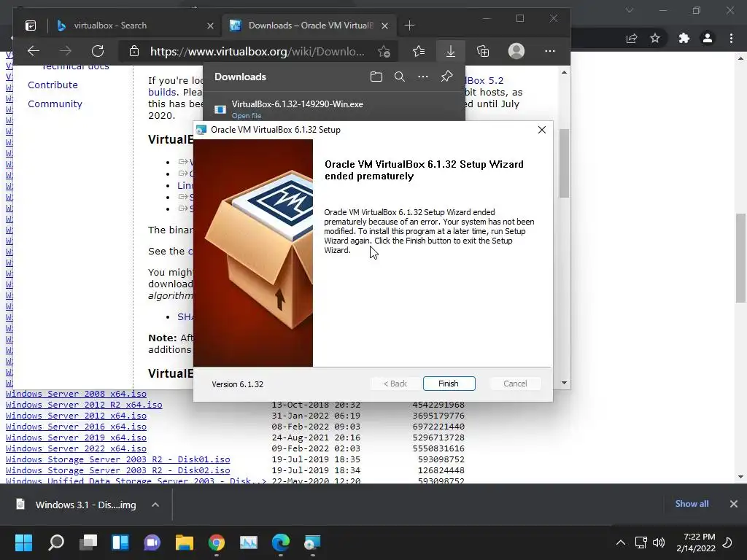Close the Downloads Oracle VM VirtualBox tab
The width and height of the screenshot is (747, 560).
tap(385, 26)
